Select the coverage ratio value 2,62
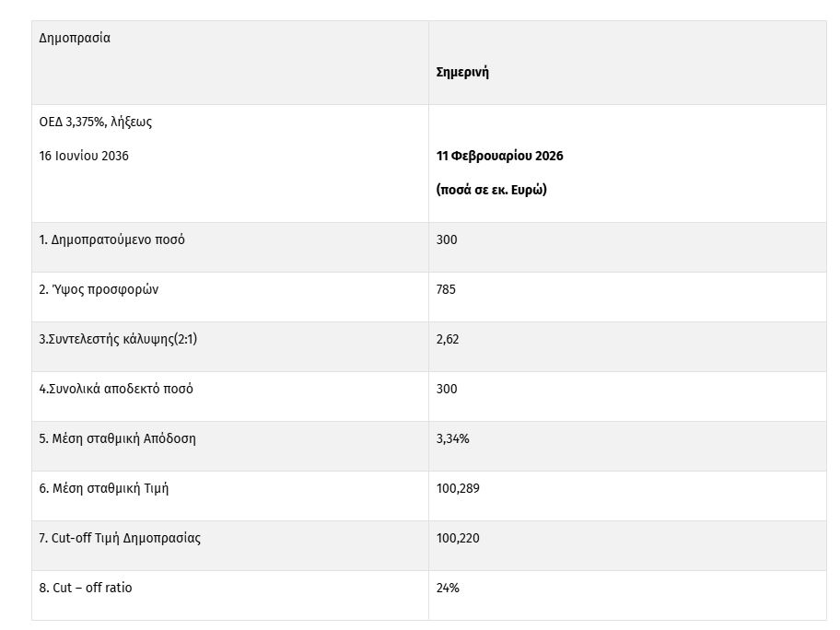The image size is (840, 630). coord(448,339)
